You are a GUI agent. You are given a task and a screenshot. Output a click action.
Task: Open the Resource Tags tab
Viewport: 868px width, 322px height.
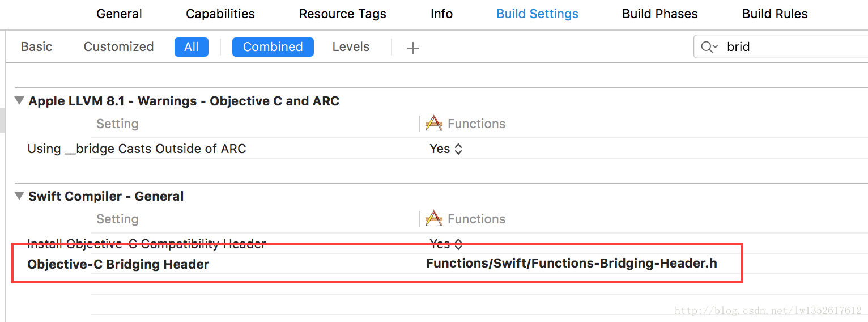(x=343, y=14)
